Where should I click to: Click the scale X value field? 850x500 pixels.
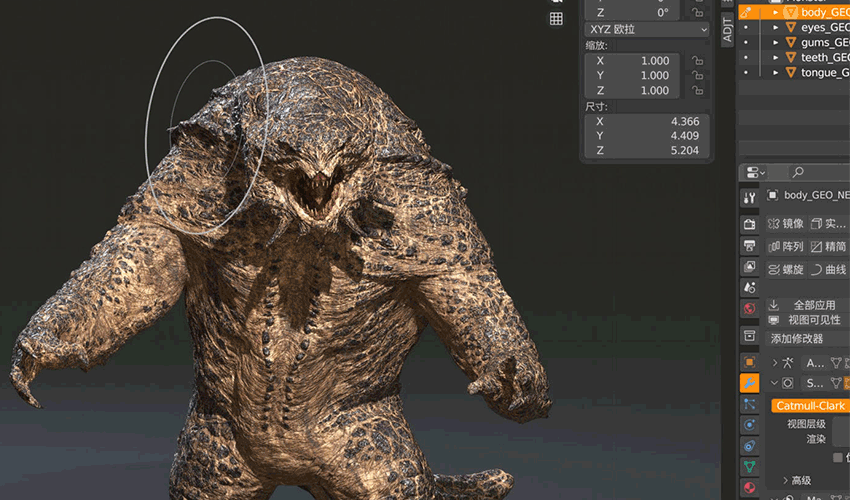click(632, 61)
